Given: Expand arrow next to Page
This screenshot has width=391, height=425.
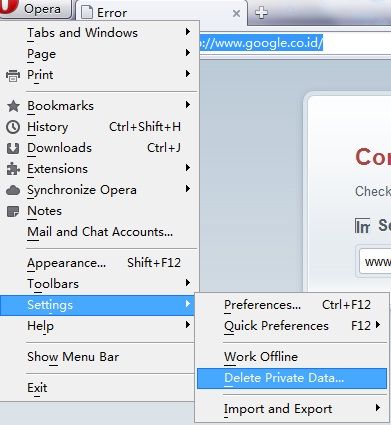Looking at the screenshot, I should point(188,53).
